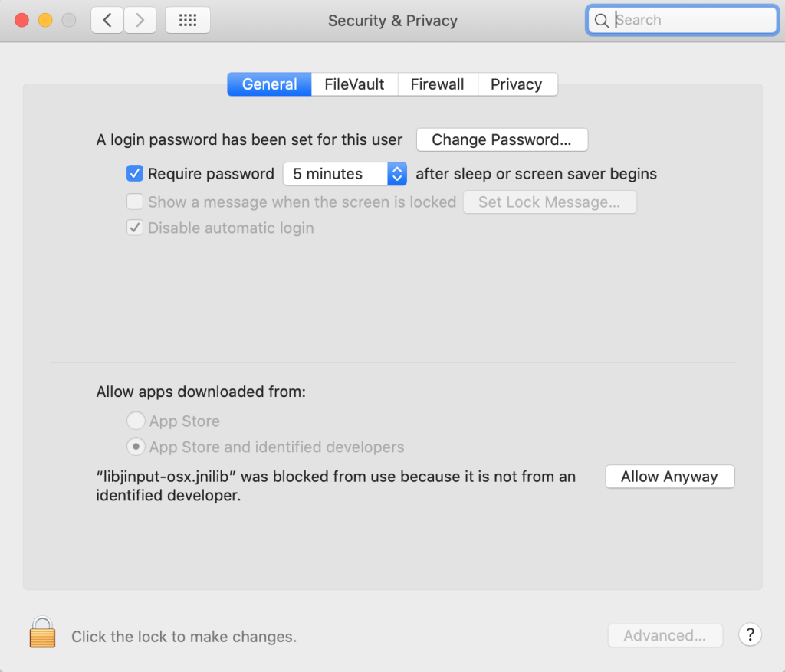Switch to the Firewall tab
This screenshot has height=672, width=785.
pyautogui.click(x=438, y=84)
